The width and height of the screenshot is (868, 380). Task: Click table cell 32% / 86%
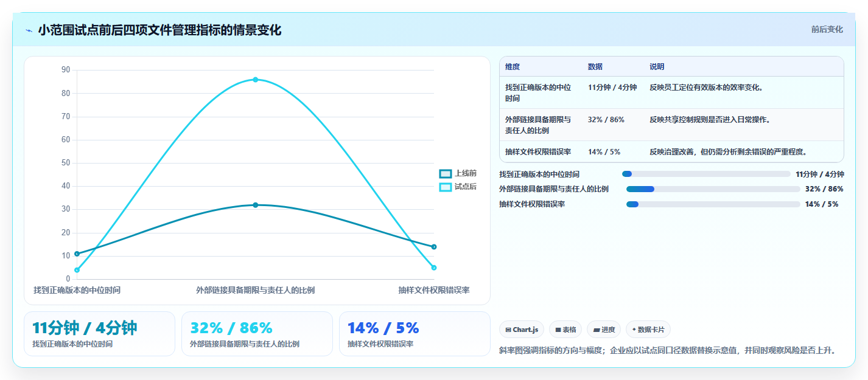click(606, 120)
